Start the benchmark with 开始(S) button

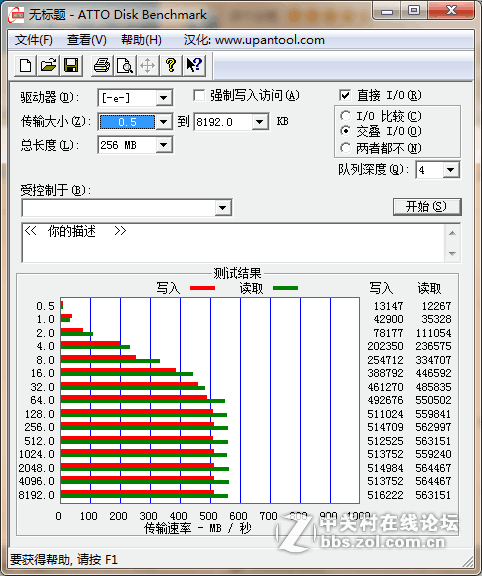[x=427, y=207]
